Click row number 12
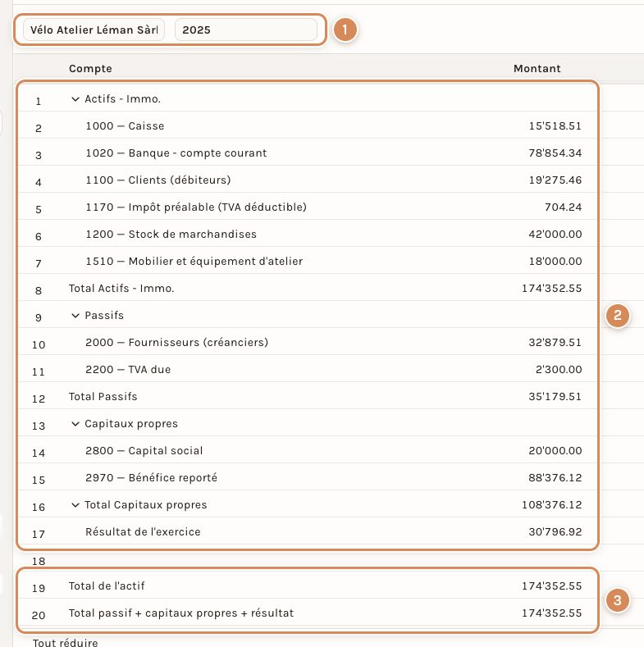 click(39, 399)
